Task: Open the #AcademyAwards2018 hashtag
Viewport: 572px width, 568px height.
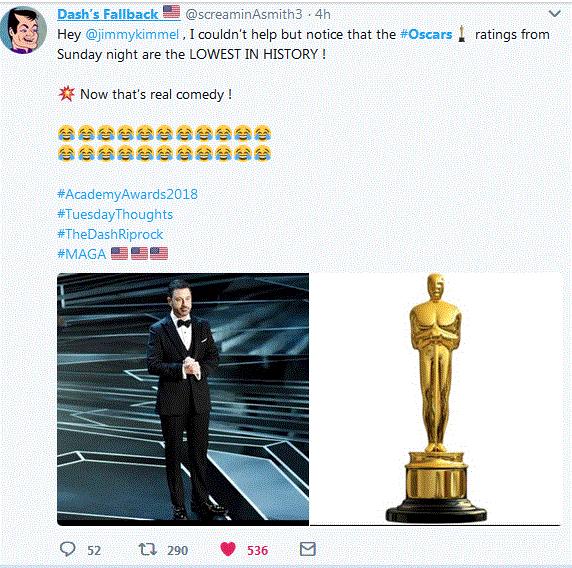Action: point(127,194)
